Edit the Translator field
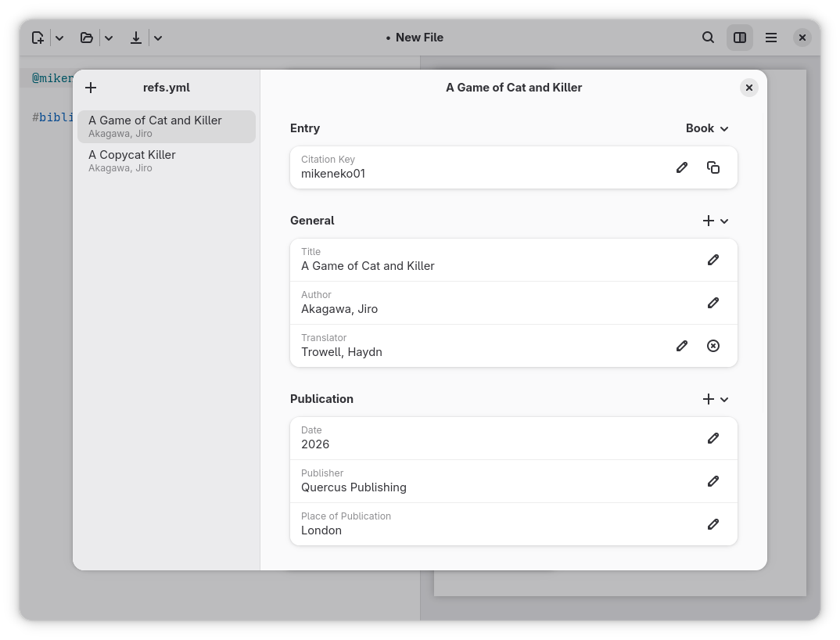This screenshot has width=840, height=640. coord(682,346)
